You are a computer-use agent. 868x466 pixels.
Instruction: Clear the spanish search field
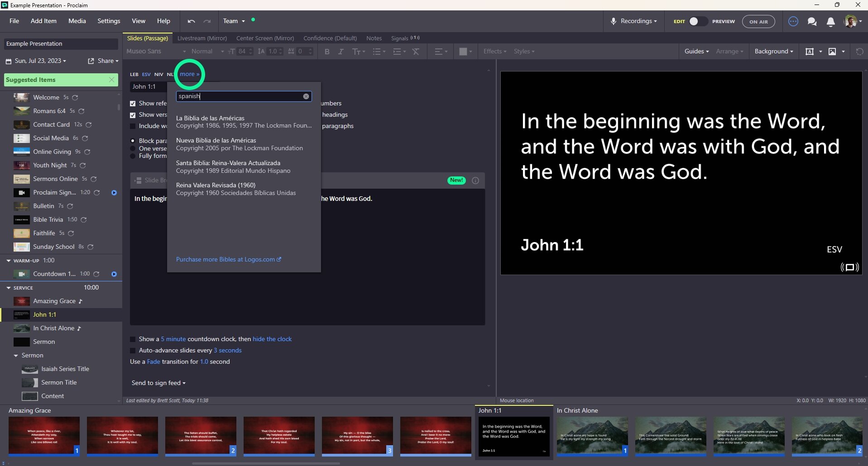(306, 96)
